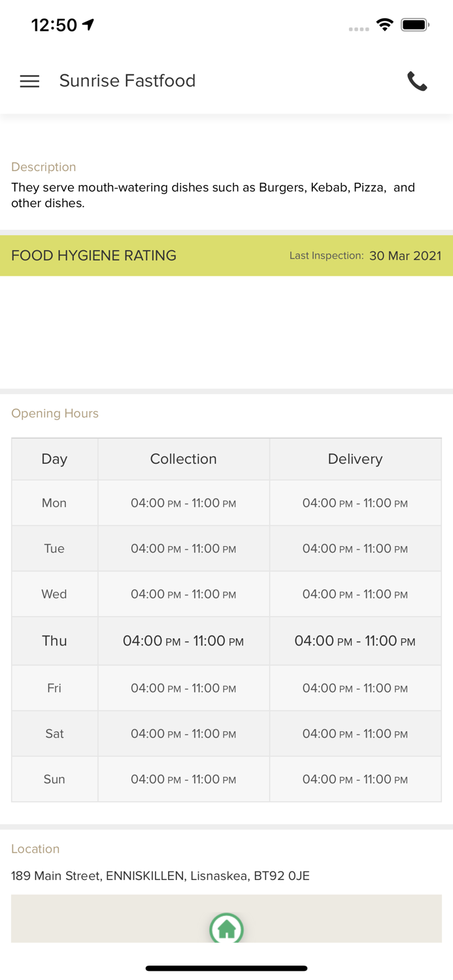Tap the Sunrise Fastfood title
Viewport: 453px width, 980px height.
tap(127, 81)
